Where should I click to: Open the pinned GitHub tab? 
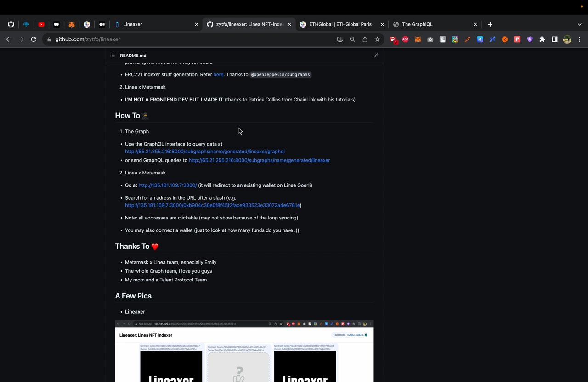[x=11, y=24]
